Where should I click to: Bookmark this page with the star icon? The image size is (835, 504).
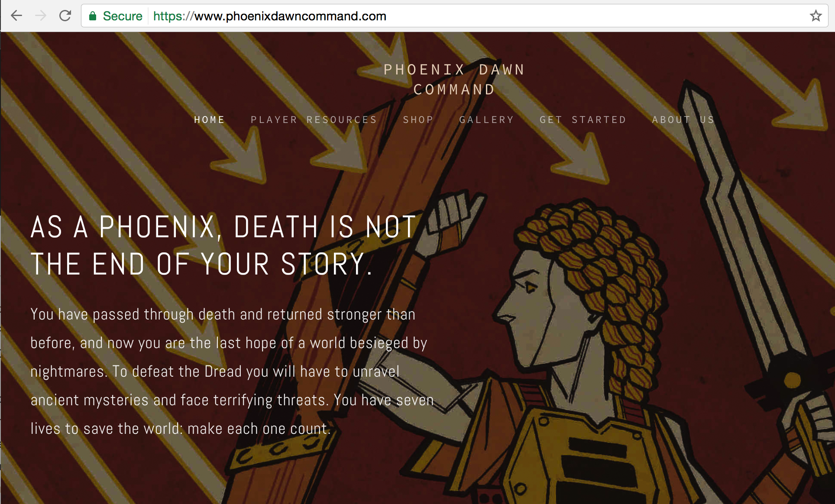(x=816, y=16)
